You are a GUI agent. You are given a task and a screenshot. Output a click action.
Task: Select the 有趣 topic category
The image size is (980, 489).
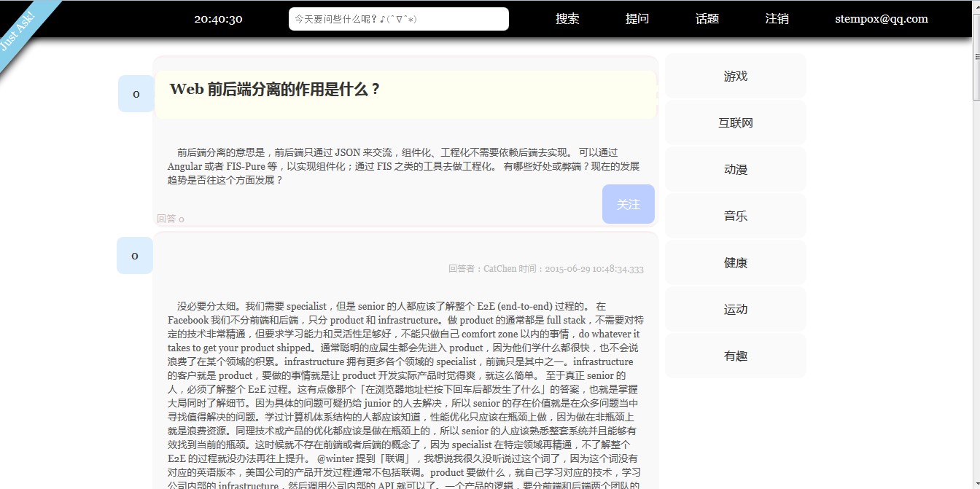coord(736,356)
